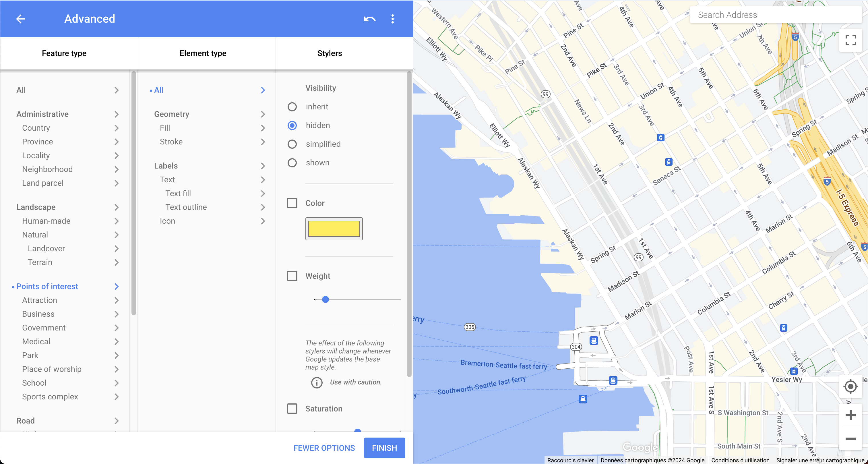868x464 pixels.
Task: Click the Search Address field
Action: [775, 15]
